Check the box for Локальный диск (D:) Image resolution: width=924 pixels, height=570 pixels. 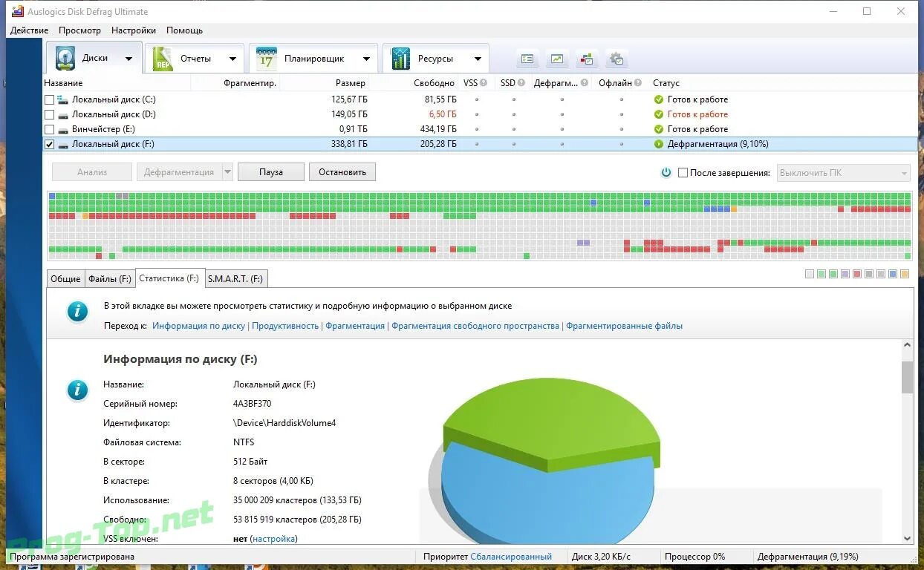click(50, 114)
